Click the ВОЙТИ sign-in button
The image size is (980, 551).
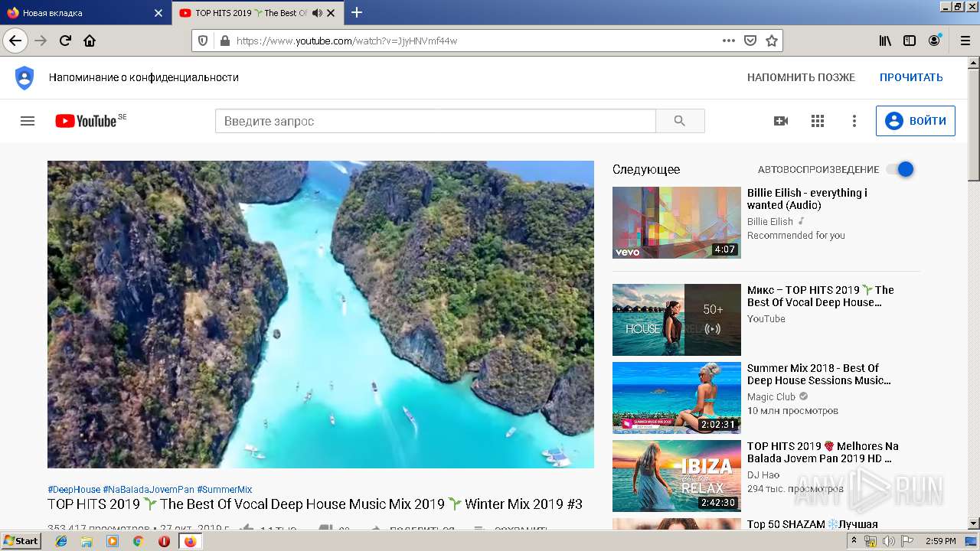(x=916, y=121)
